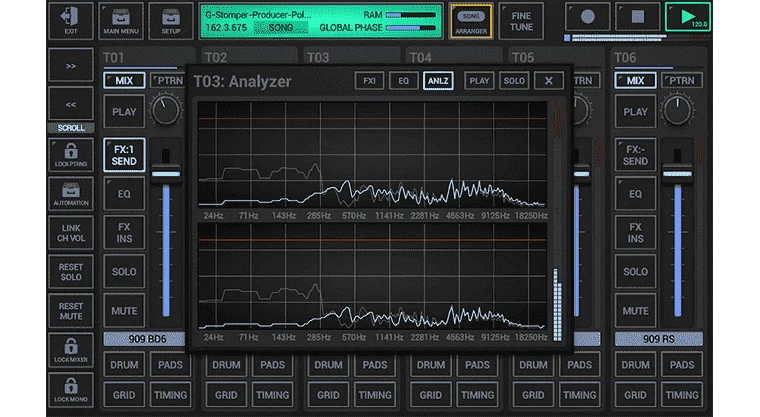Viewport: 760px width, 417px height.
Task: Toggle the Lock Mono padlock
Action: [71, 390]
